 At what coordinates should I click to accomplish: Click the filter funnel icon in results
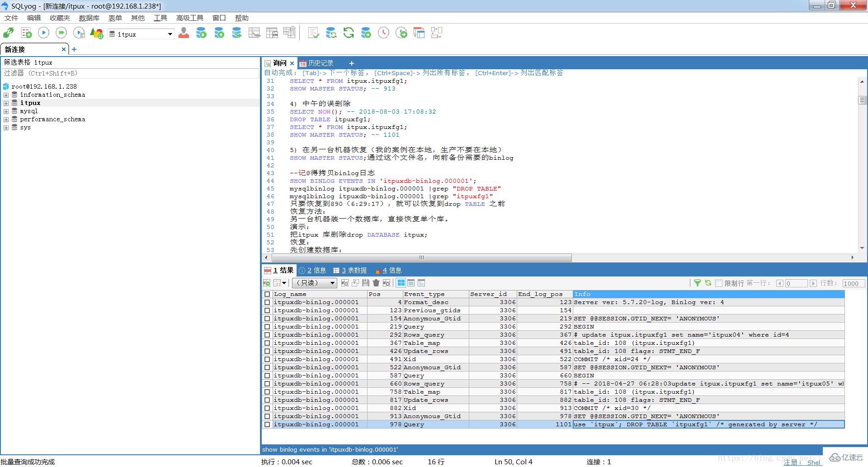pyautogui.click(x=698, y=283)
